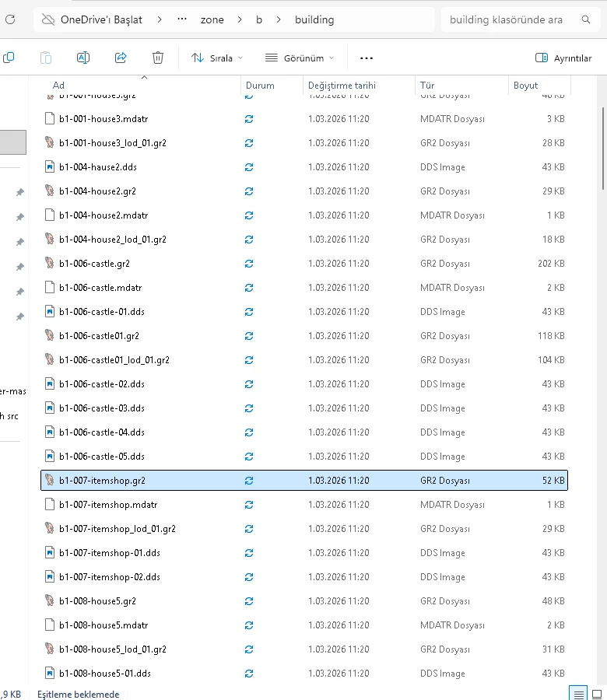Select file b1-006-castle-03.dds
This screenshot has height=700, width=607.
[304, 408]
